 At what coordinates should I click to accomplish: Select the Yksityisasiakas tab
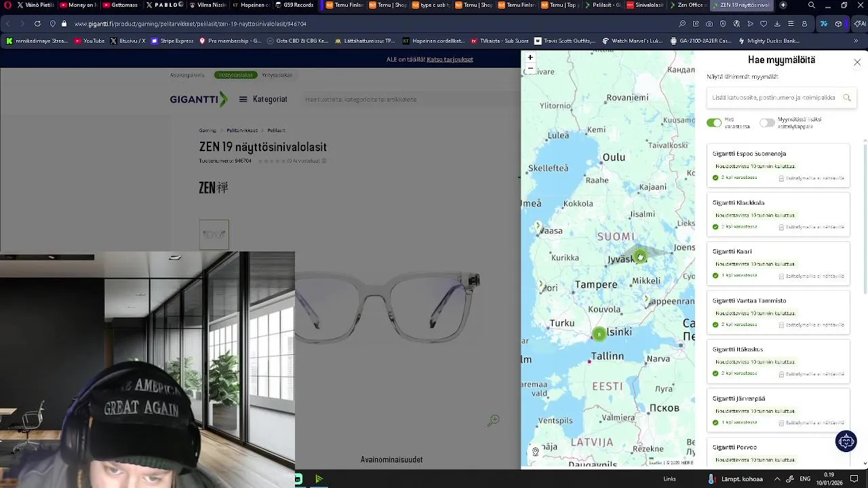point(235,75)
